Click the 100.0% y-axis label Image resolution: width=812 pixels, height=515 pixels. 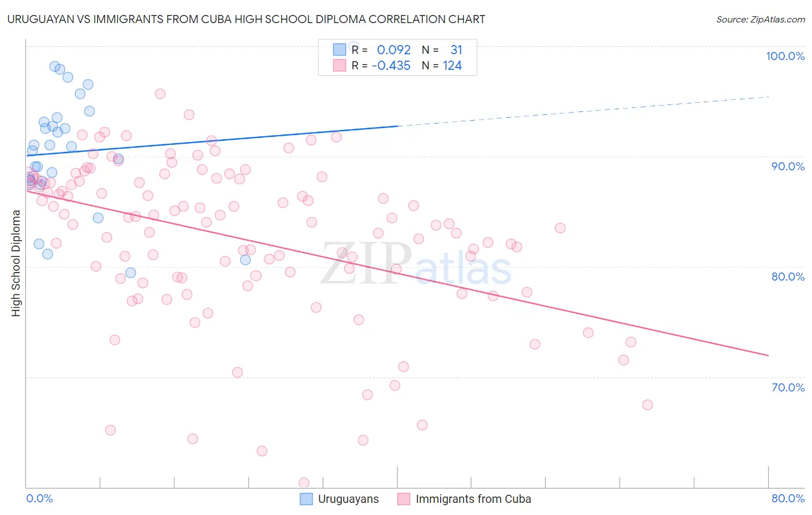(x=785, y=56)
